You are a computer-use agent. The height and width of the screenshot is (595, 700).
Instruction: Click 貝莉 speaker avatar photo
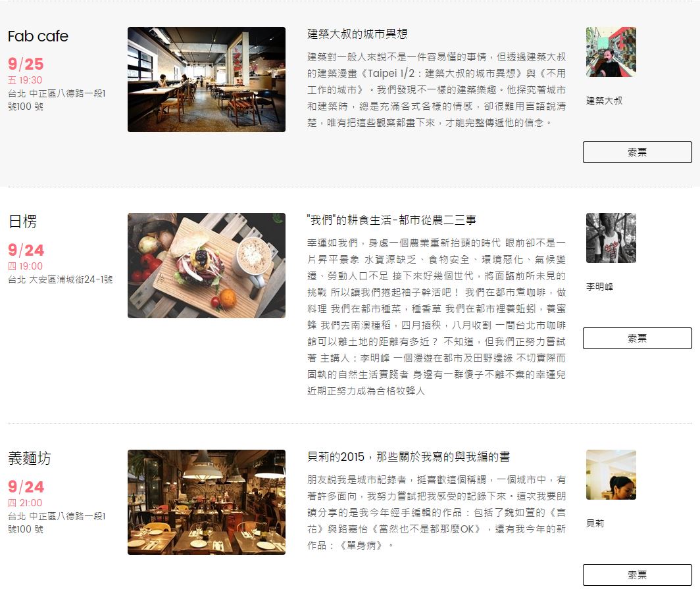611,475
